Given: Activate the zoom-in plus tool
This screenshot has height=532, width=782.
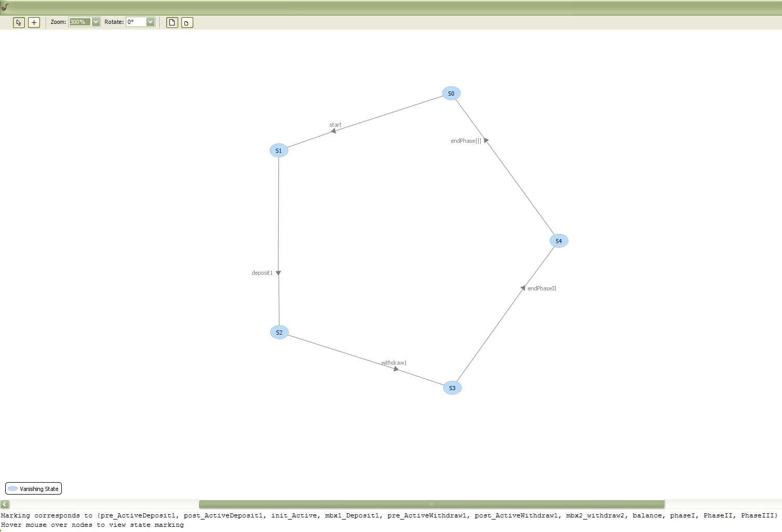Looking at the screenshot, I should [33, 22].
